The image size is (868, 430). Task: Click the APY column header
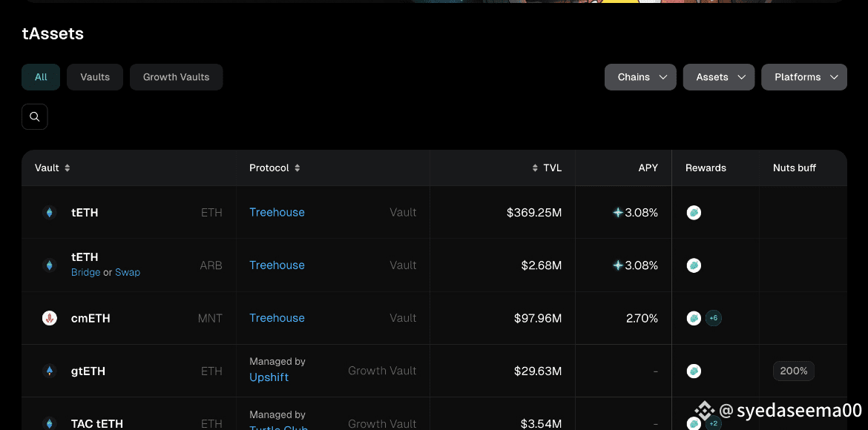tap(648, 168)
